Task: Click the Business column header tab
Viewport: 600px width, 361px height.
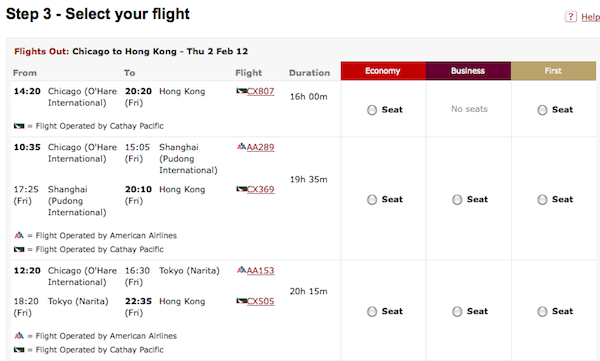Action: (468, 71)
